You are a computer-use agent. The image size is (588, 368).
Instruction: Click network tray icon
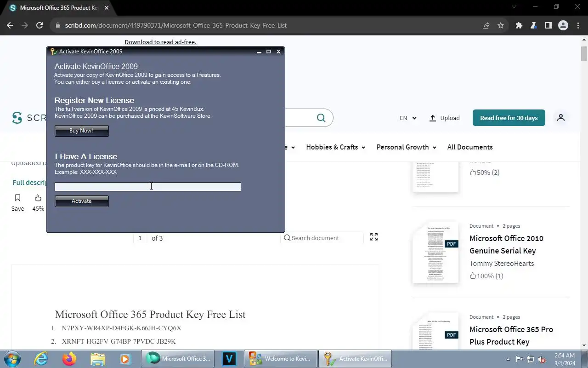pyautogui.click(x=531, y=359)
